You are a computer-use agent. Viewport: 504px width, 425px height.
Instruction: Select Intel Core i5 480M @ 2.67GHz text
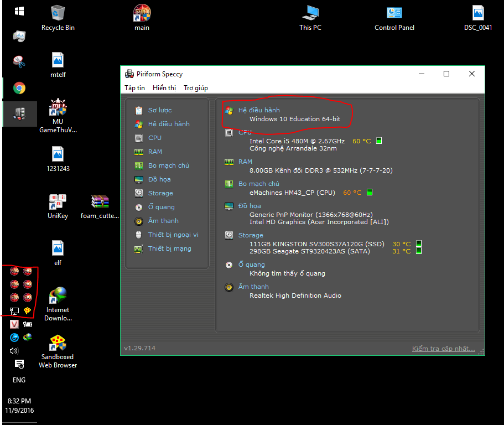coord(297,141)
